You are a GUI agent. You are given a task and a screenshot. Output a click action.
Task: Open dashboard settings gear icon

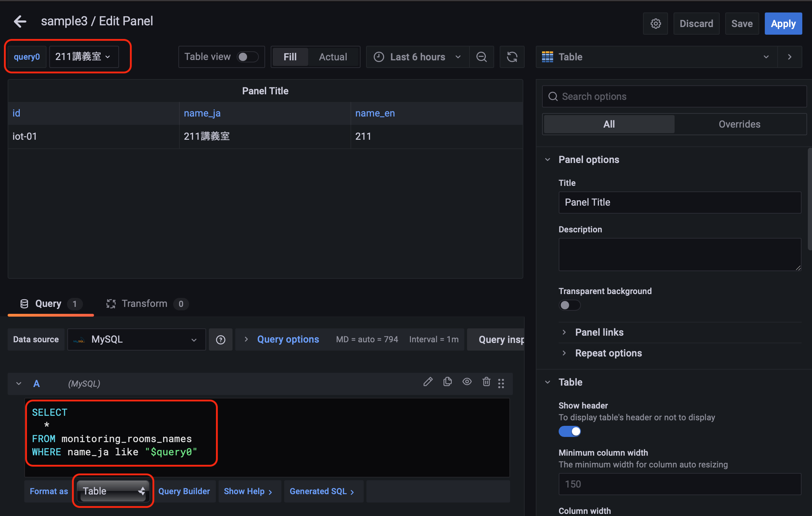coord(655,24)
